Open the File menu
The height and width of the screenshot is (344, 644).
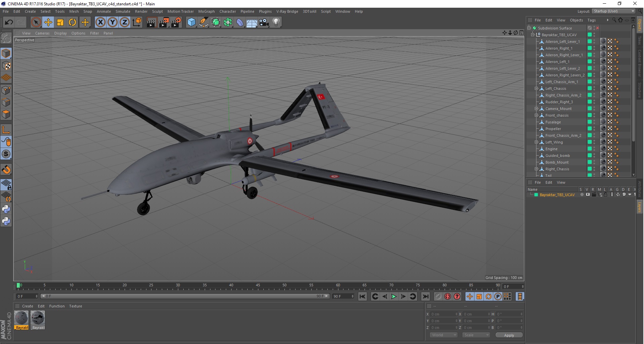tap(6, 11)
